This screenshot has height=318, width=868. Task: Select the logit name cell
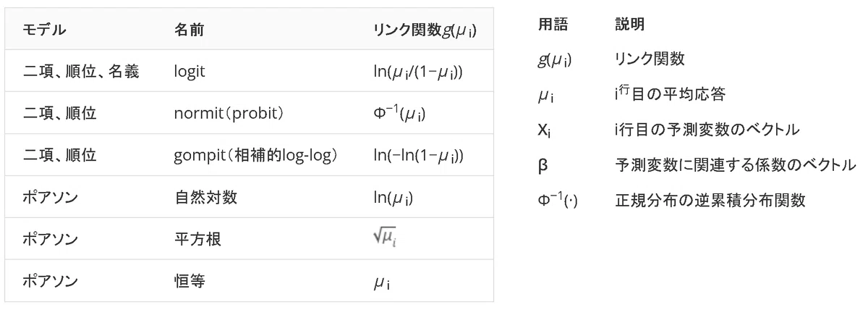click(x=188, y=72)
